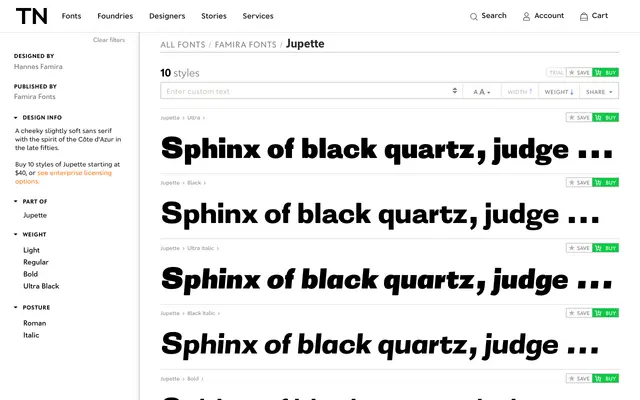Viewport: 640px width, 400px height.
Task: Go to Famira Fonts breadcrumb
Action: point(245,44)
